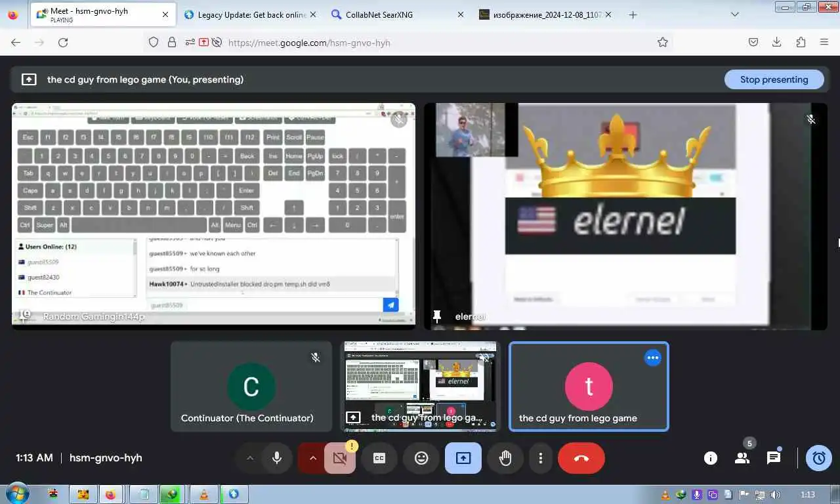This screenshot has height=504, width=840.
Task: Open the Firefox downloads panel
Action: tap(777, 42)
